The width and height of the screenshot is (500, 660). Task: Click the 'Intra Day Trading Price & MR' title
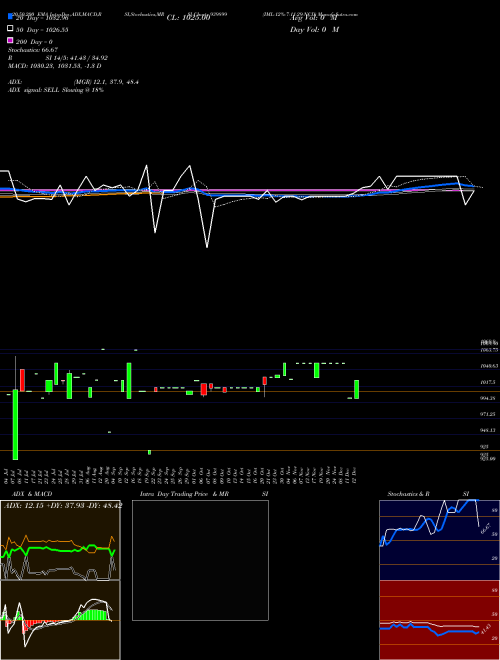tap(184, 494)
